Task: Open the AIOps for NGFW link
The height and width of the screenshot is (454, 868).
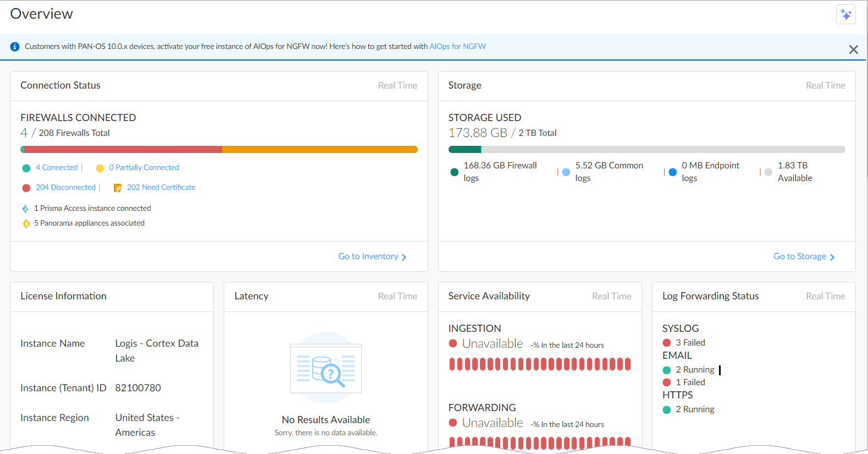Action: coord(457,47)
